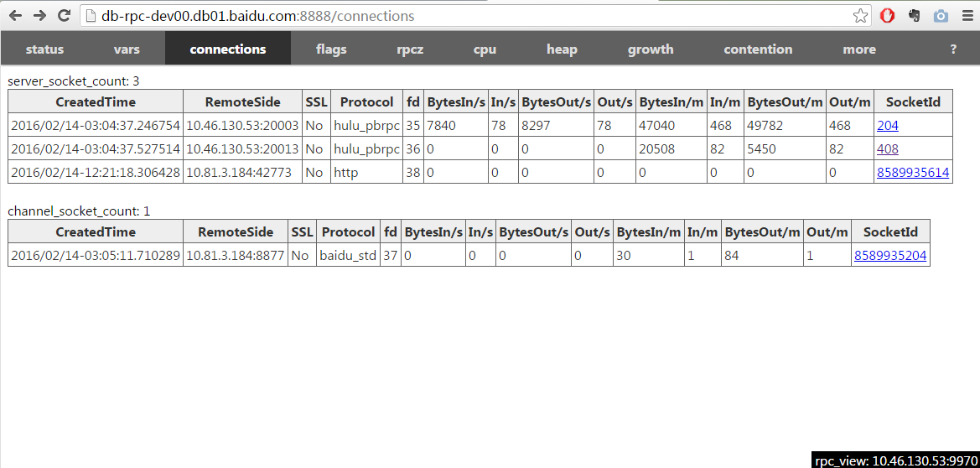Viewport: 980px width, 468px height.
Task: Reload the connections page
Action: click(64, 15)
